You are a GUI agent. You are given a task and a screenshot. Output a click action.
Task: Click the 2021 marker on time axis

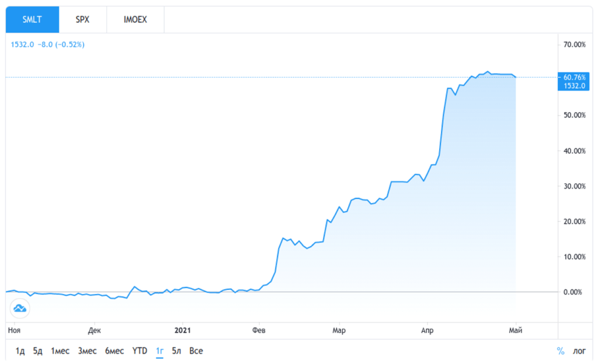click(x=183, y=331)
